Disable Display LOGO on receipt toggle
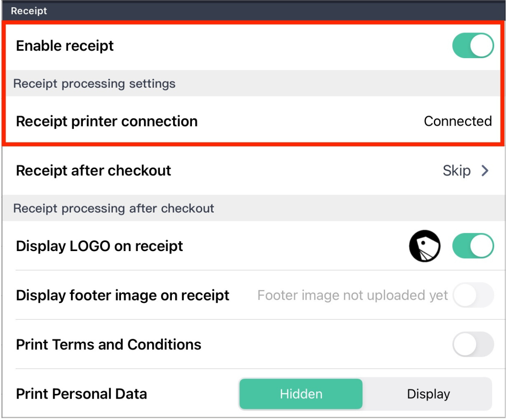The width and height of the screenshot is (507, 420). (473, 246)
